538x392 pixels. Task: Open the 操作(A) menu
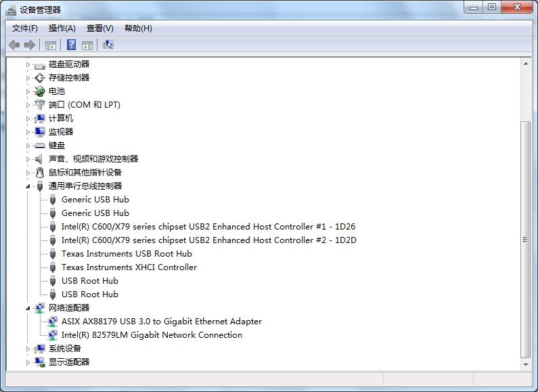pyautogui.click(x=62, y=28)
